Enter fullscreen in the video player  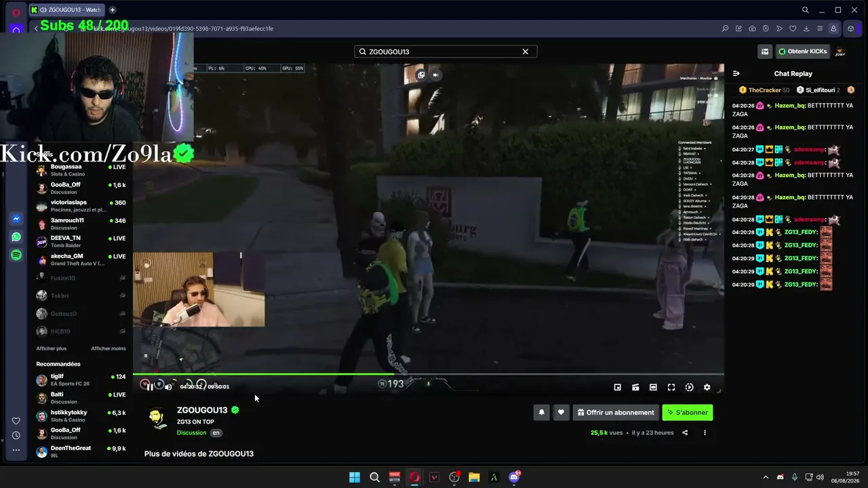pos(671,387)
